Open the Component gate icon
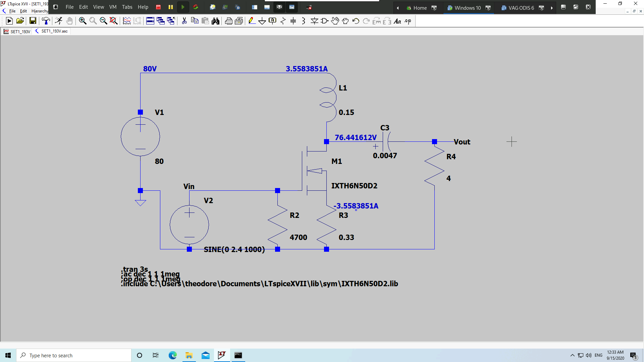This screenshot has width=644, height=362. pyautogui.click(x=325, y=21)
